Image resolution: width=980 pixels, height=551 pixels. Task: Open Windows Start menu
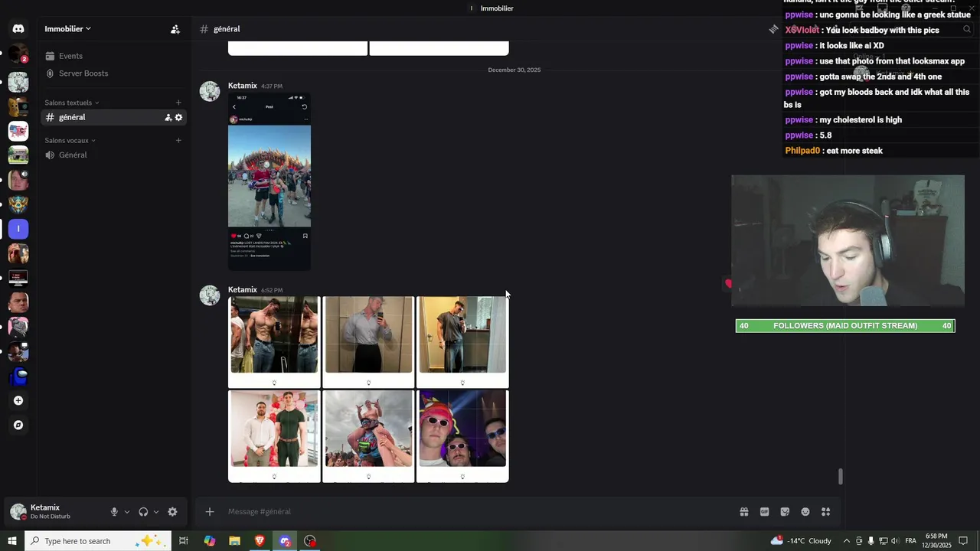[12, 541]
